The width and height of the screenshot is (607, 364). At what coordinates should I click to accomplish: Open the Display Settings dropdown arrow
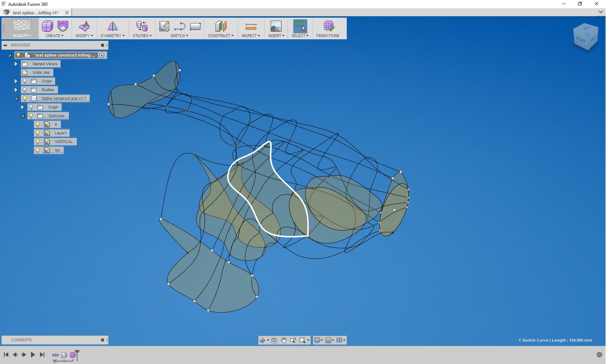tap(322, 340)
